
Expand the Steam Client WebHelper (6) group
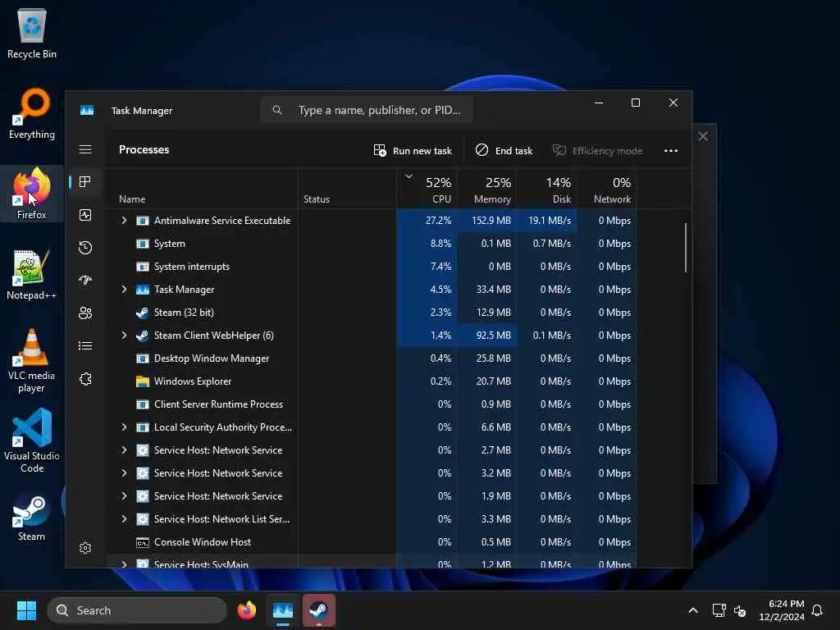(124, 336)
